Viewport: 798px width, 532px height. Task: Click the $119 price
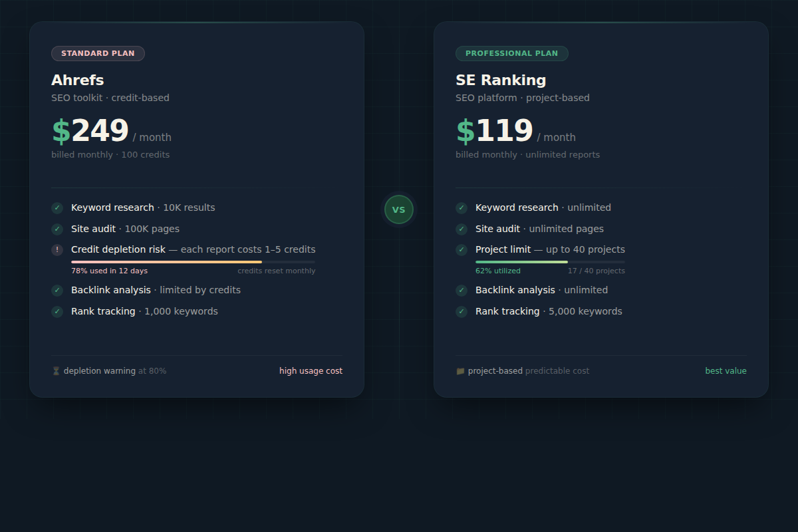point(494,131)
